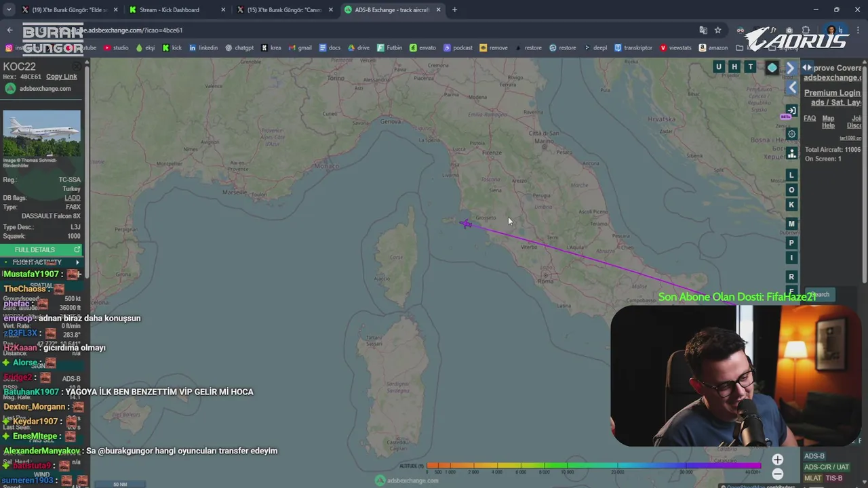Open the transkriptor bookmark

[x=633, y=48]
